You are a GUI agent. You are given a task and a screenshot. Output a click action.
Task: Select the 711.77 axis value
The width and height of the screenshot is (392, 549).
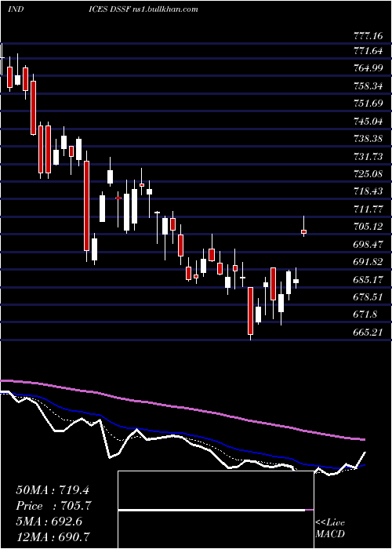pos(367,209)
